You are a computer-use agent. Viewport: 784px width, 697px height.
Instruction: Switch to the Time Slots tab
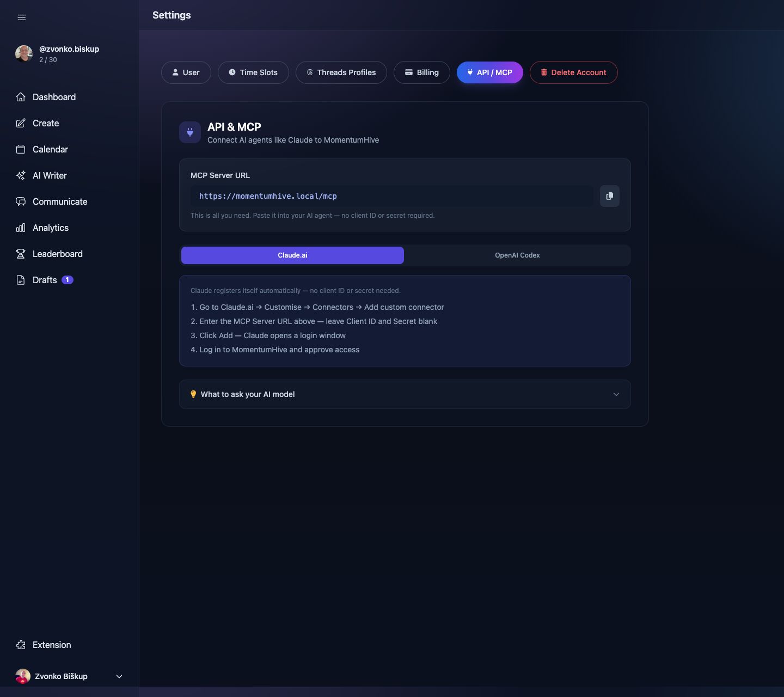pos(253,72)
